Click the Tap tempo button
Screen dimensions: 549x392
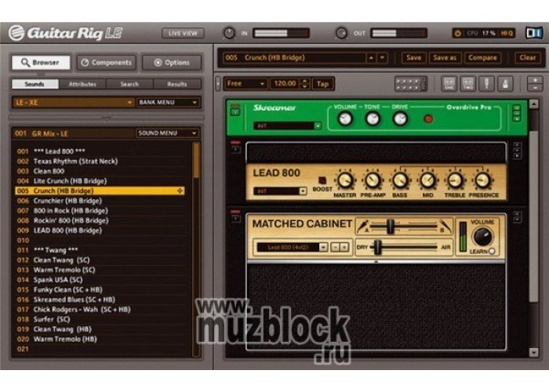(x=322, y=84)
